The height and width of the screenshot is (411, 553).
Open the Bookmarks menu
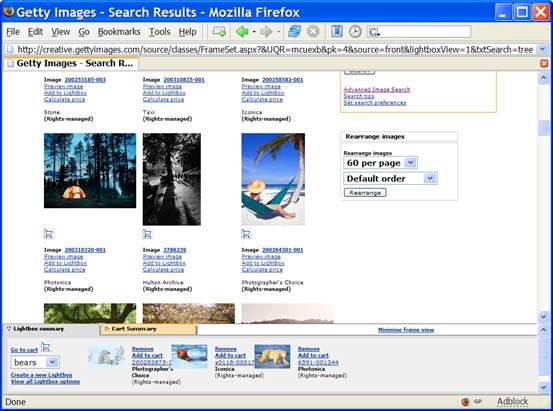[119, 32]
